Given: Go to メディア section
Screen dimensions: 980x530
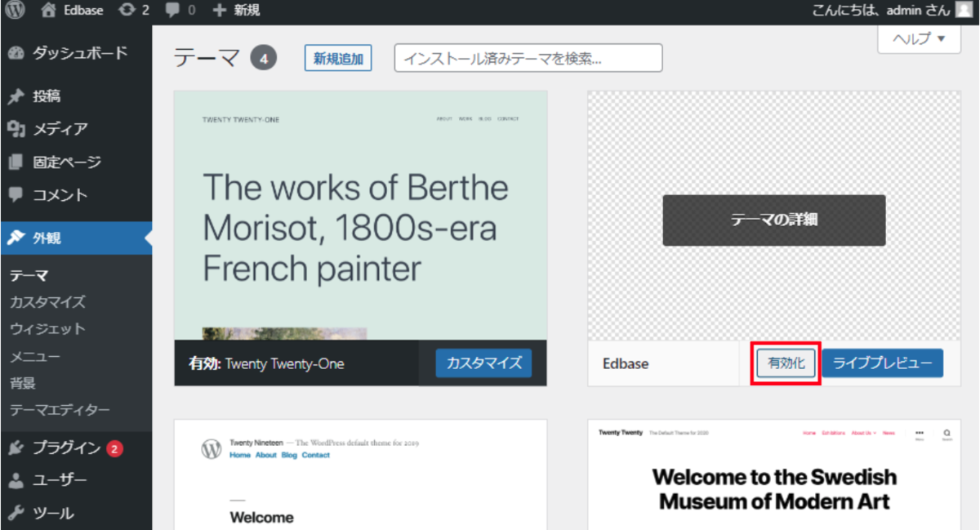Looking at the screenshot, I should [60, 129].
